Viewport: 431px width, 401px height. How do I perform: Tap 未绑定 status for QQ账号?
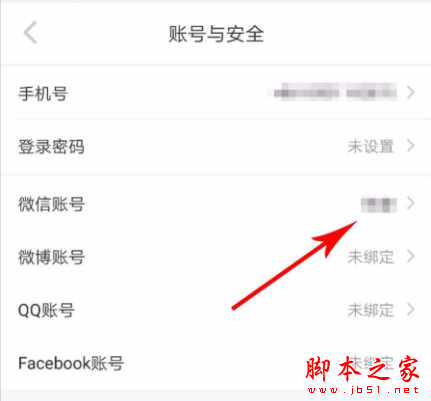pos(371,310)
